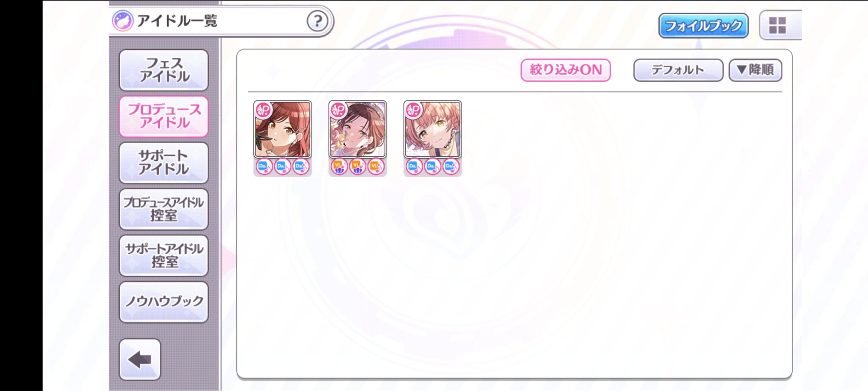Click the アイドル一覧 header emblem icon
The width and height of the screenshot is (868, 391).
[122, 21]
